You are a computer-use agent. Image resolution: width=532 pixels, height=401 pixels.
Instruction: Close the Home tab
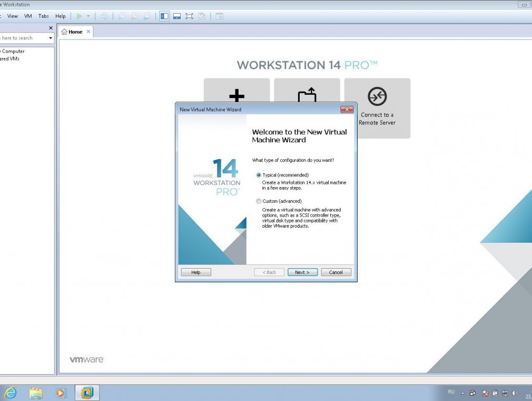88,32
